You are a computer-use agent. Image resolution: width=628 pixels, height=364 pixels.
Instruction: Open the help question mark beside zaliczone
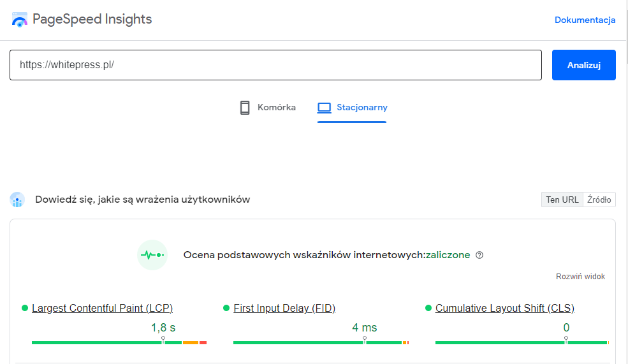(479, 255)
